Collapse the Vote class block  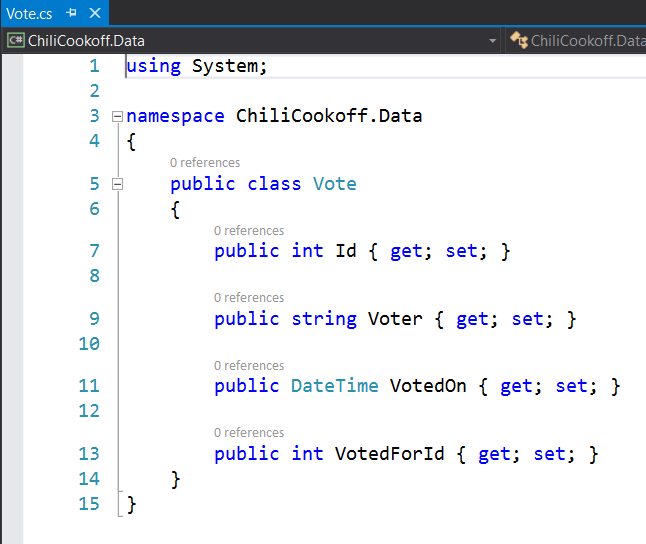(118, 184)
